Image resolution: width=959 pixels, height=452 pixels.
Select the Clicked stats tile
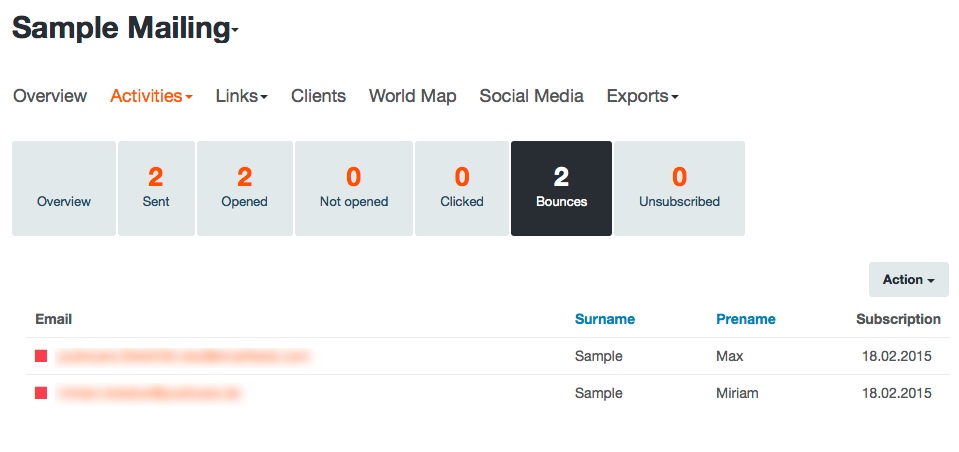click(x=462, y=188)
